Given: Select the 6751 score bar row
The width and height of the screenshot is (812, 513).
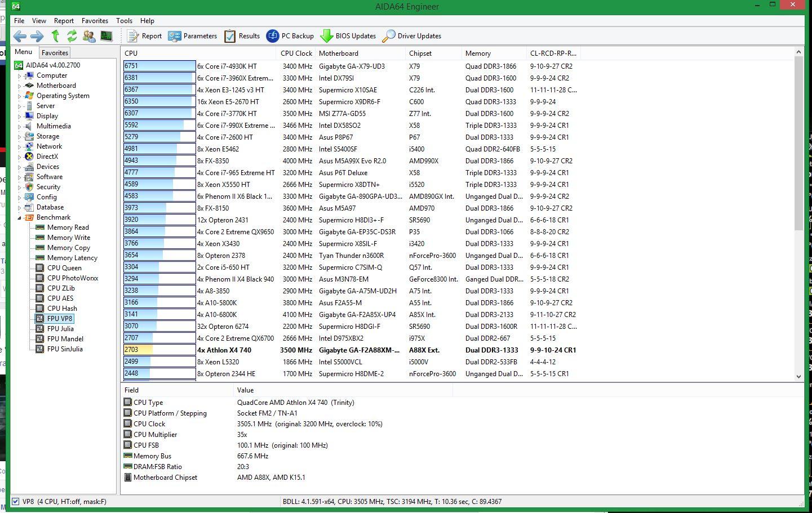Looking at the screenshot, I should (x=159, y=66).
